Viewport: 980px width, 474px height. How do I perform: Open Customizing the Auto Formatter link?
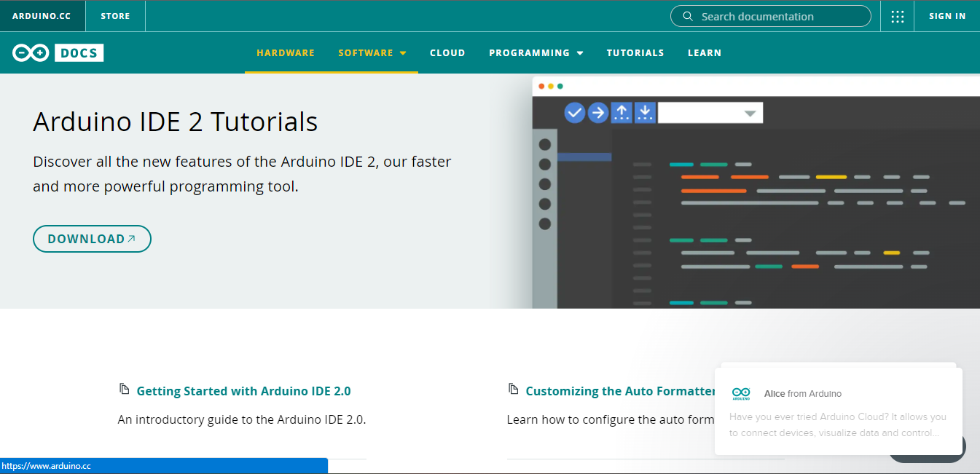tap(621, 391)
